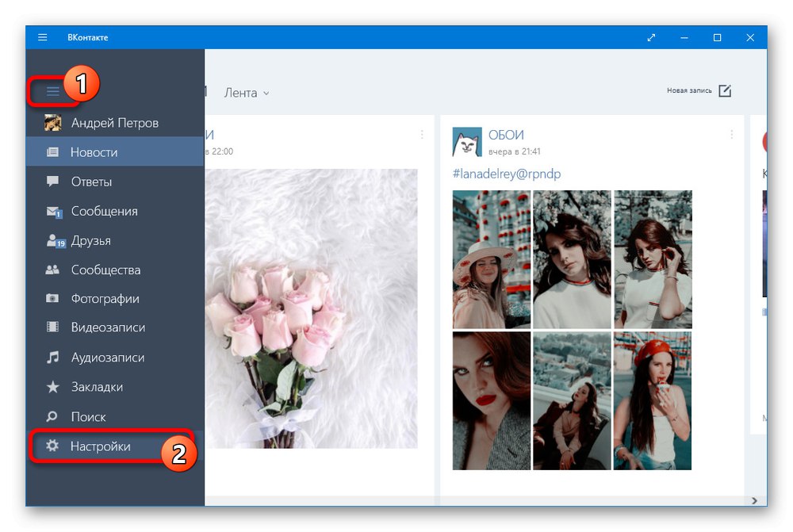Open photo of woman in white hat

pyautogui.click(x=492, y=259)
